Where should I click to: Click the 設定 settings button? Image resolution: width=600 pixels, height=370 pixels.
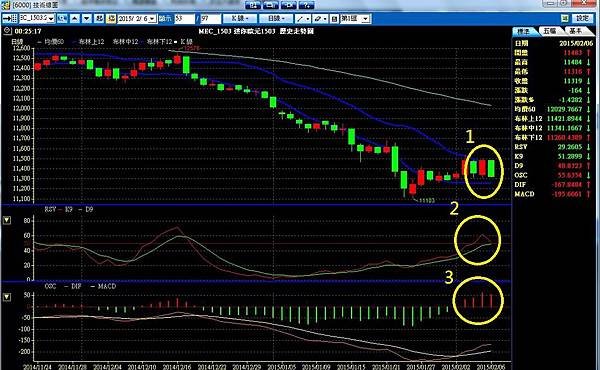(x=582, y=18)
